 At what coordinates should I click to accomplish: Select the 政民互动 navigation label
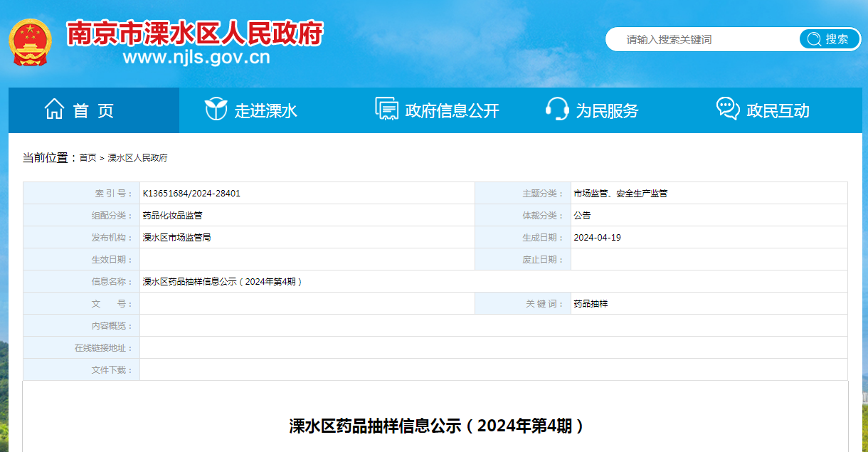point(778,111)
